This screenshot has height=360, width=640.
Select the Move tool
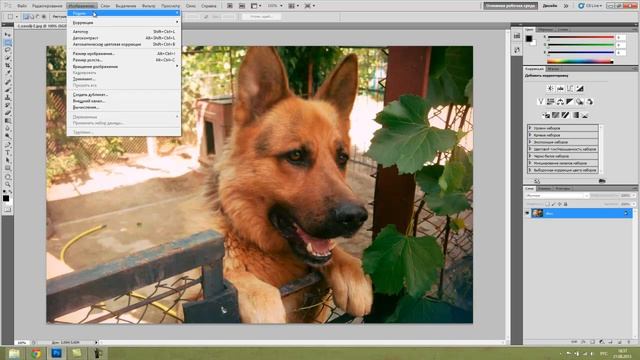point(7,35)
